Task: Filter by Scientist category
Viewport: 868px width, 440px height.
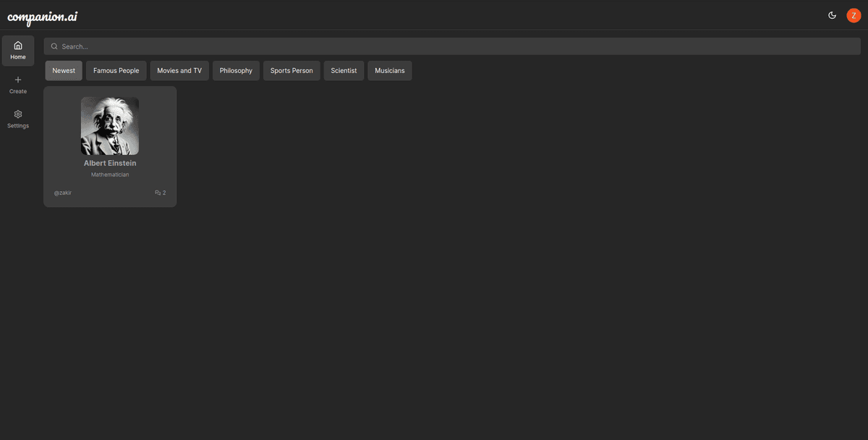Action: point(344,71)
